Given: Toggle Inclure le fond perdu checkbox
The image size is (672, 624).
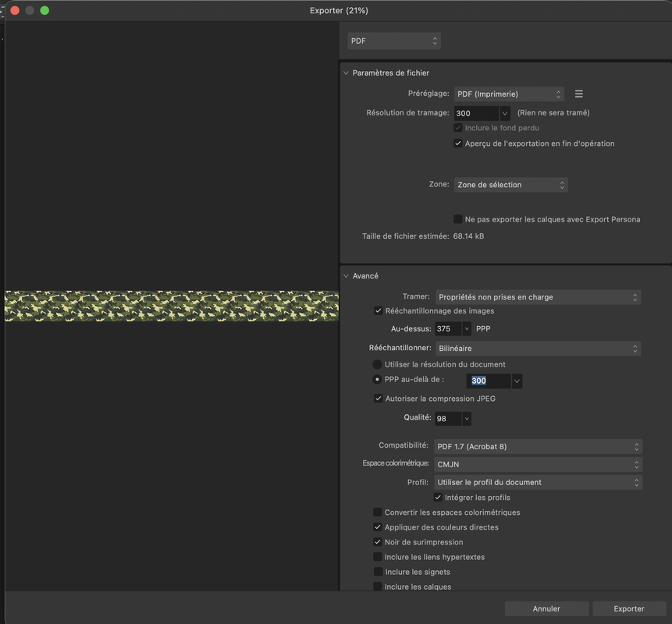Looking at the screenshot, I should click(458, 128).
